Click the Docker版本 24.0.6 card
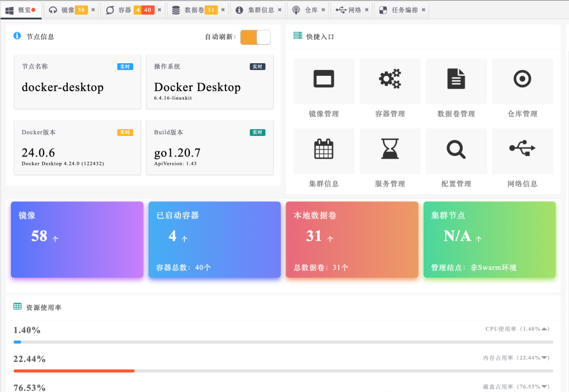Viewport: 569px width, 392px height. pyautogui.click(x=77, y=148)
